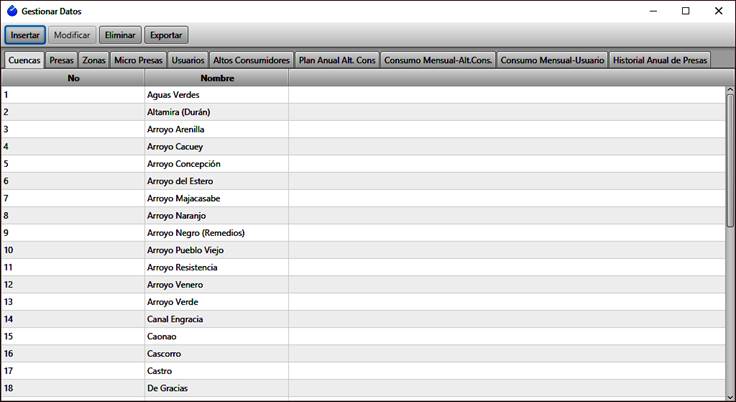Select the Arroyo Negro (Remedios) row

[x=195, y=233]
